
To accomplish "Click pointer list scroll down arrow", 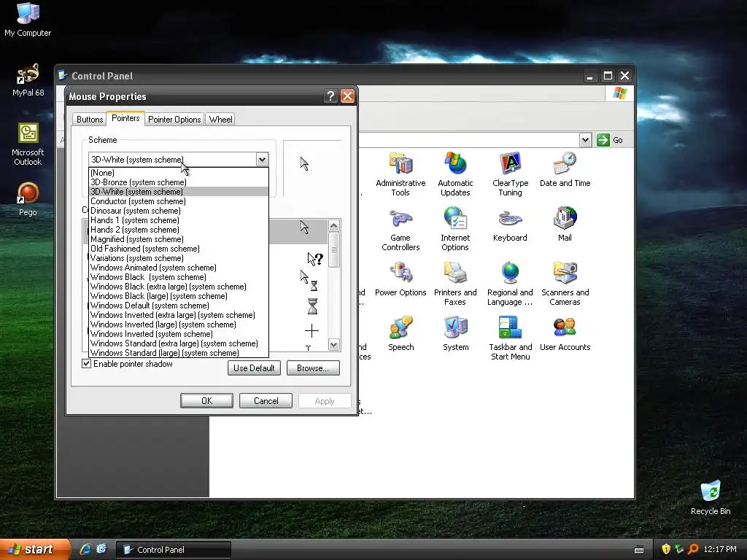I will [x=334, y=345].
